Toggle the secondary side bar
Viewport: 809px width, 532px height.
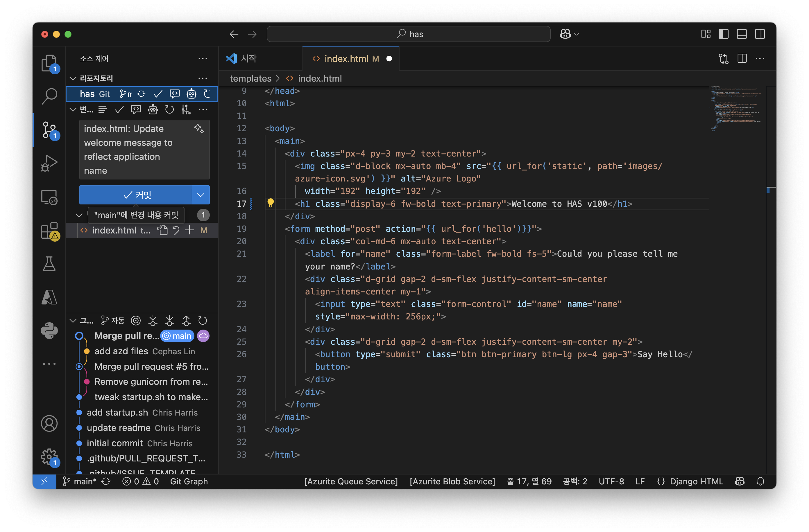pos(760,34)
